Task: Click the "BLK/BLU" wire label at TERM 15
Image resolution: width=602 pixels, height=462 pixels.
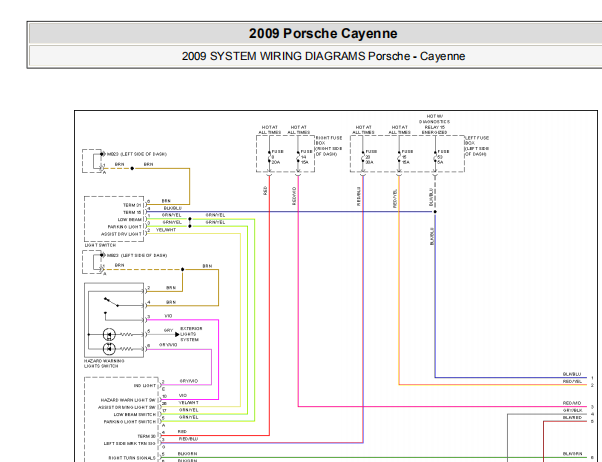Action: 172,208
